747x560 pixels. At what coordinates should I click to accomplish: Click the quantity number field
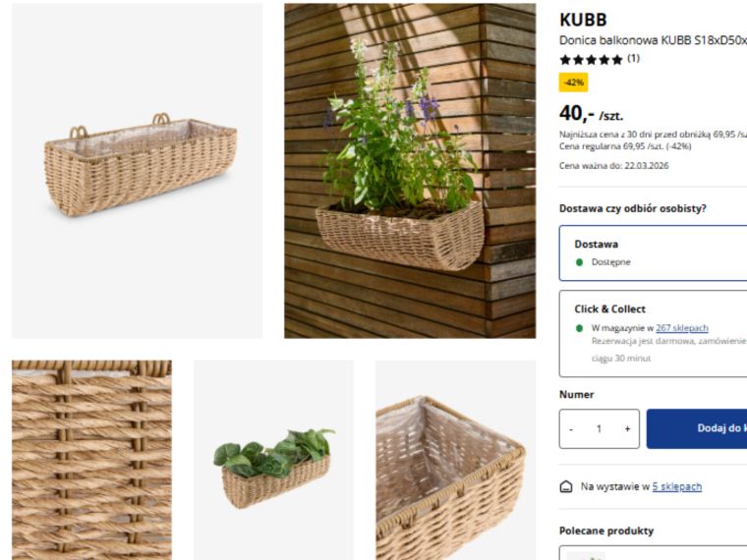pos(600,429)
